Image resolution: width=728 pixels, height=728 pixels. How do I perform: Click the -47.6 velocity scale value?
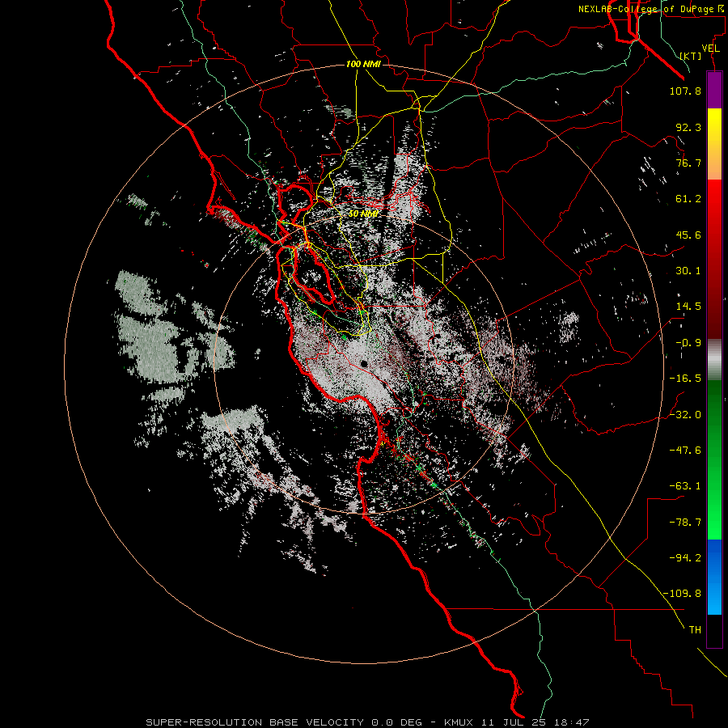[x=685, y=450]
